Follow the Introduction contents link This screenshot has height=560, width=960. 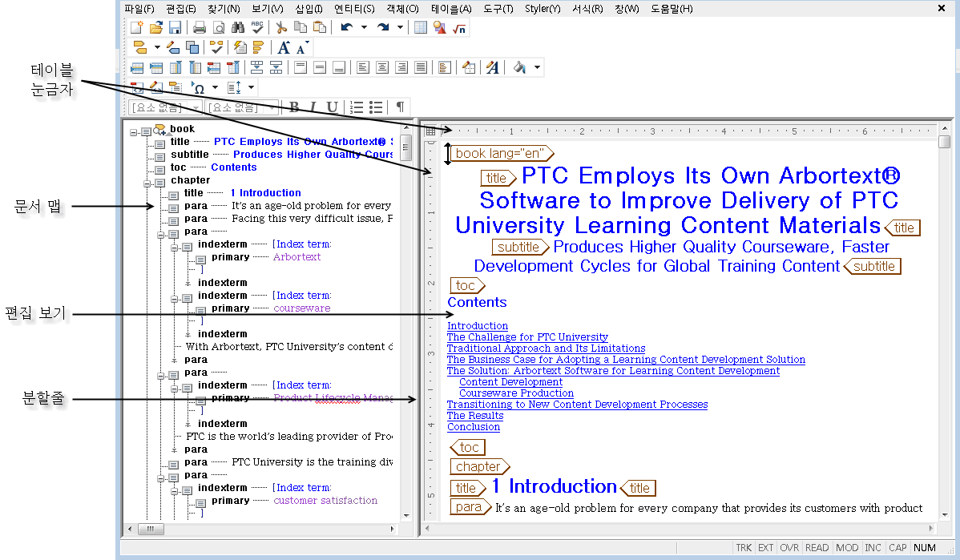pyautogui.click(x=478, y=326)
